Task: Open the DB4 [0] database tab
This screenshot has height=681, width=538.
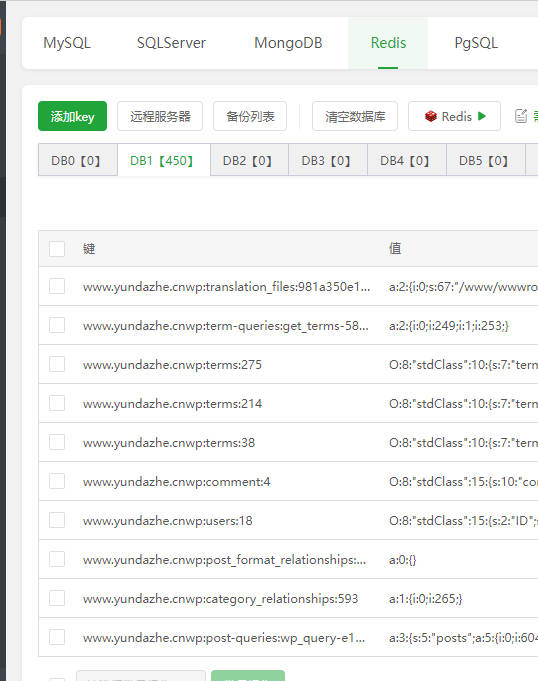Action: pos(407,160)
